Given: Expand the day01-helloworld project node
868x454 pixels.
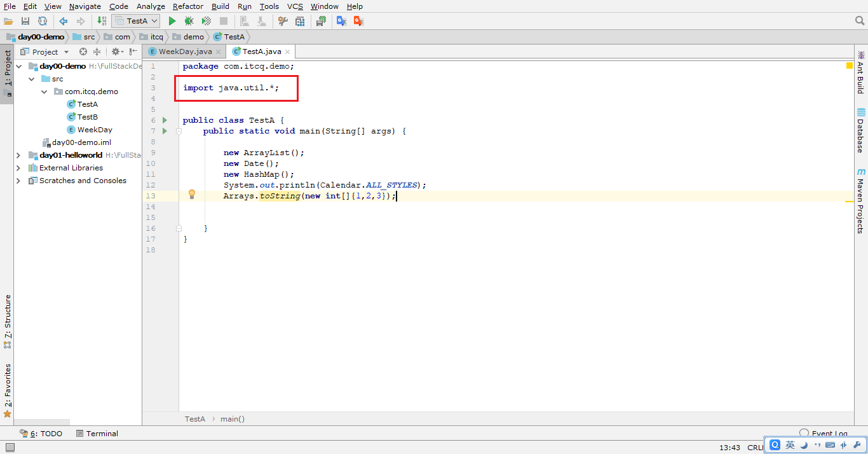Looking at the screenshot, I should click(x=18, y=155).
